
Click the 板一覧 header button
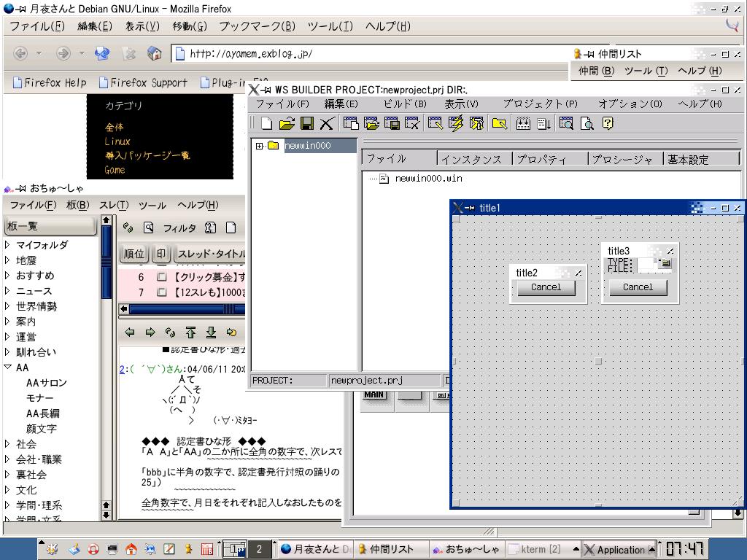point(50,226)
